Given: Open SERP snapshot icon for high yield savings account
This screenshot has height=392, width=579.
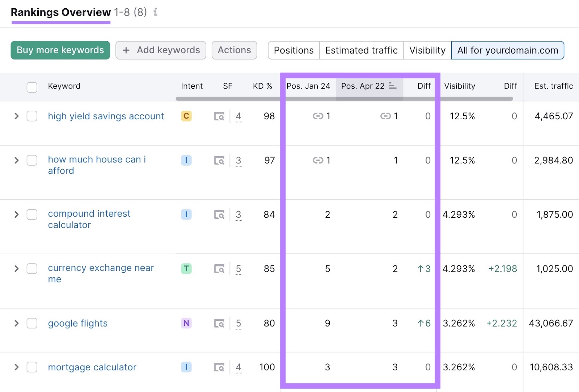Looking at the screenshot, I should point(219,116).
